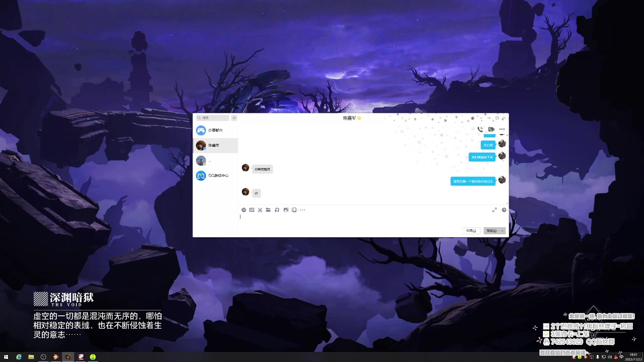Image resolution: width=644 pixels, height=362 pixels.
Task: Toggle the 中 input method indicator
Action: 621,357
